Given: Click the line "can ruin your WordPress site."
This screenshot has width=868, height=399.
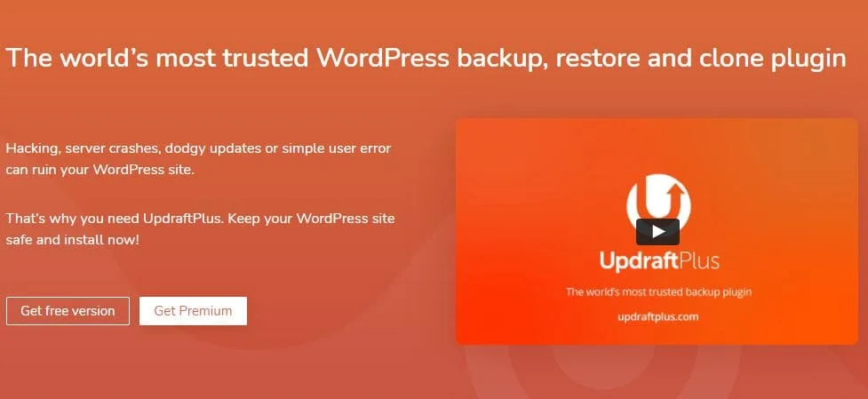Looking at the screenshot, I should 100,170.
